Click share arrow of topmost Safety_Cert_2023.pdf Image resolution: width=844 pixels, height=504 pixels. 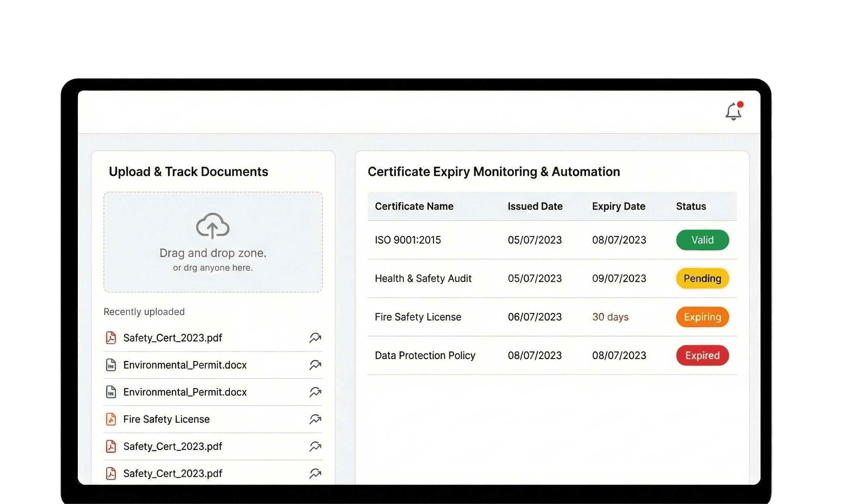pos(315,338)
